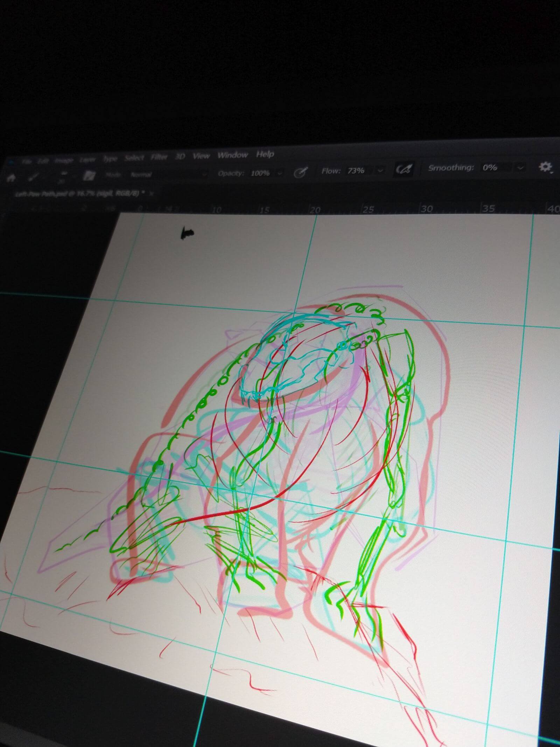Open the Help menu
The width and height of the screenshot is (560, 747).
pos(265,154)
